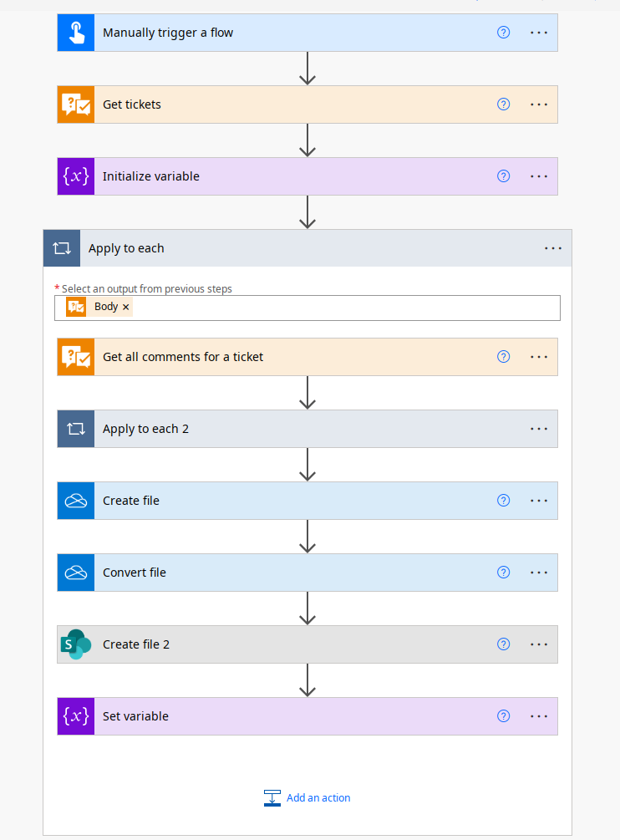Screen dimensions: 620x840
Task: Open more options for Manually trigger a flow
Action: [539, 33]
